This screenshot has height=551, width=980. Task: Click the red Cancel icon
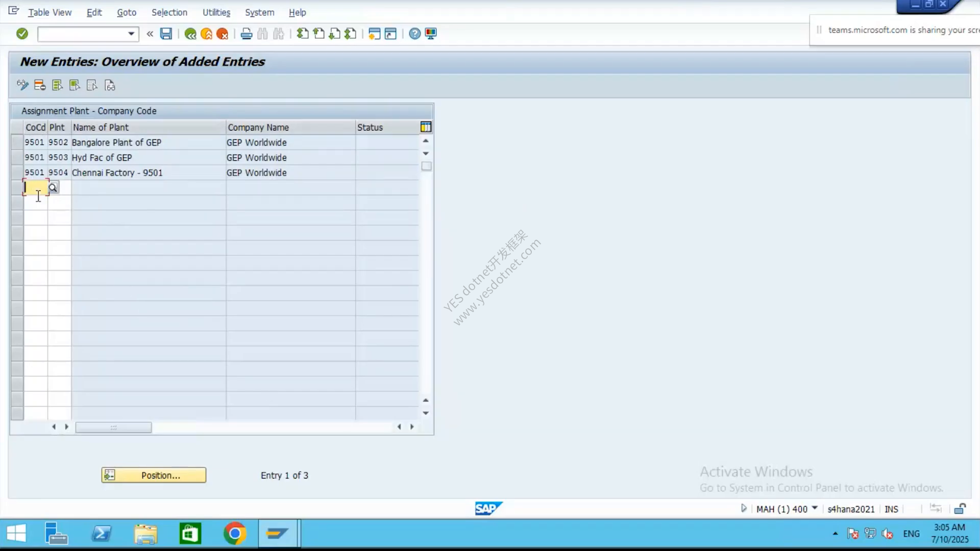tap(223, 34)
